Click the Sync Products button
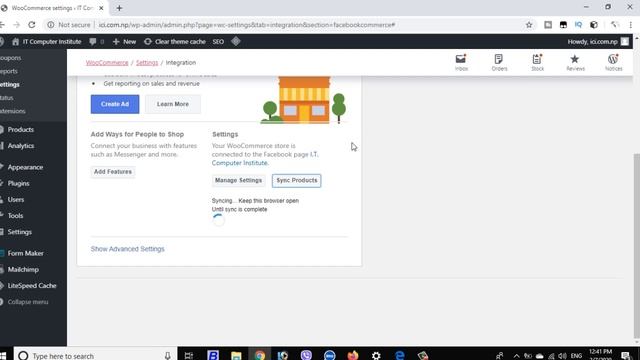This screenshot has width=640, height=360. tap(297, 180)
